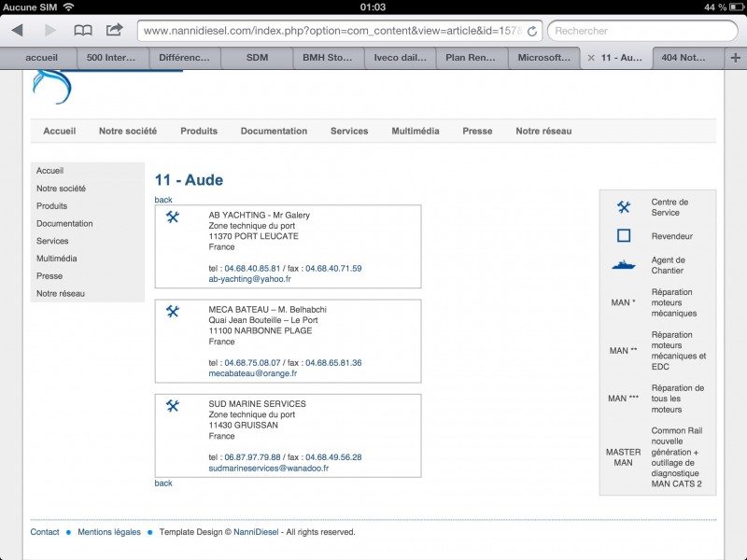This screenshot has width=747, height=560.
Task: Open Produits in the top menu
Action: (199, 131)
